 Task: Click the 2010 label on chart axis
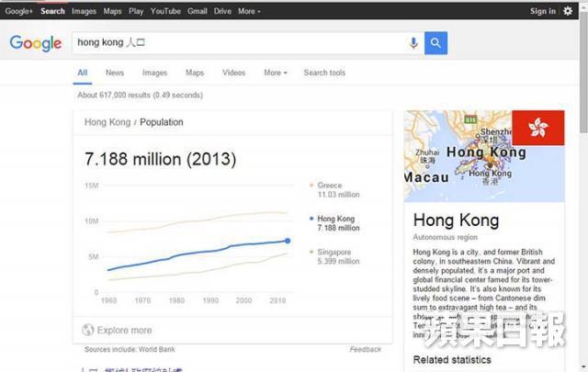pos(277,300)
